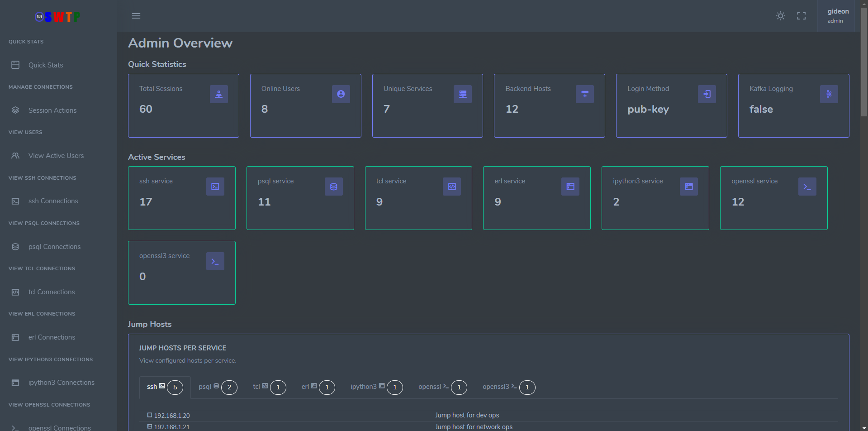
Task: Open ipython3 Connections sidebar item
Action: tap(61, 383)
